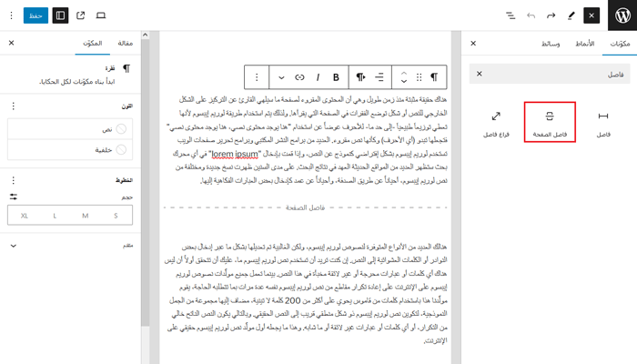Image resolution: width=637 pixels, height=364 pixels.
Task: Click the editor scrollbar up arrow
Action: 145,35
